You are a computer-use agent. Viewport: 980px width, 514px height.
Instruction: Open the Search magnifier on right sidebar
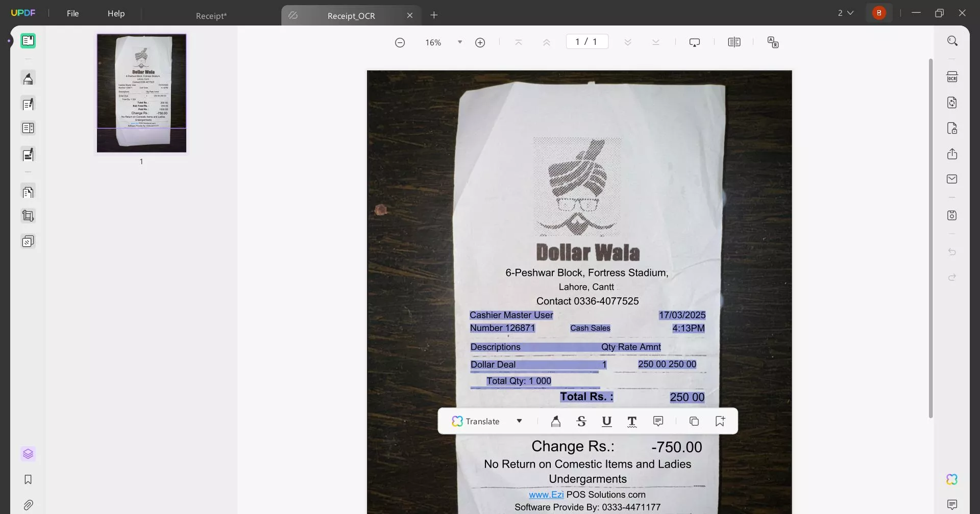952,41
